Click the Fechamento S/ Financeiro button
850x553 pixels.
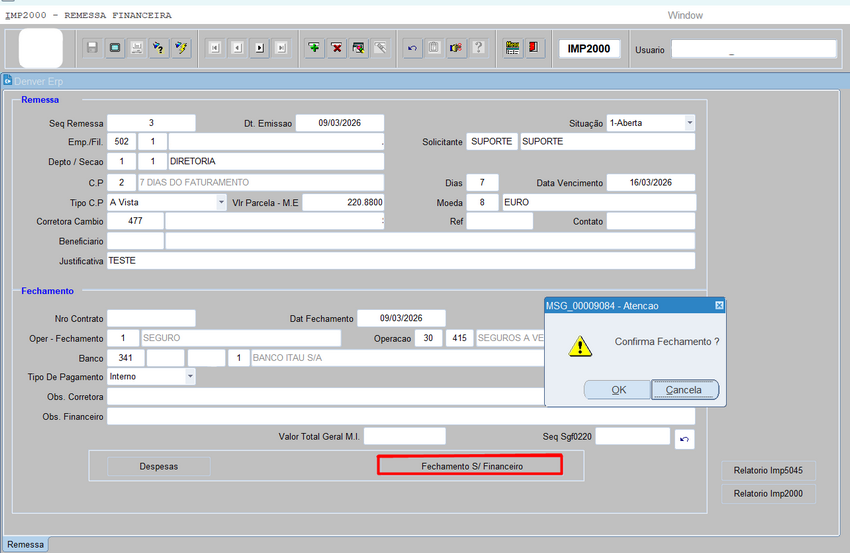(x=471, y=466)
